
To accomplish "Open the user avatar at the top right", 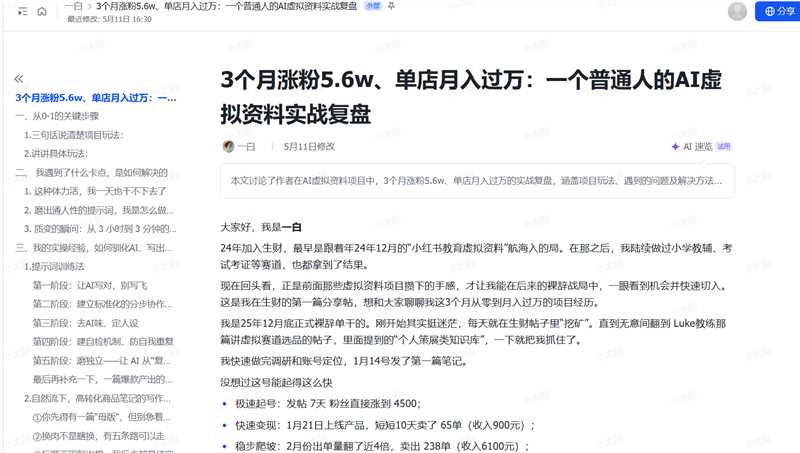I will click(x=737, y=11).
